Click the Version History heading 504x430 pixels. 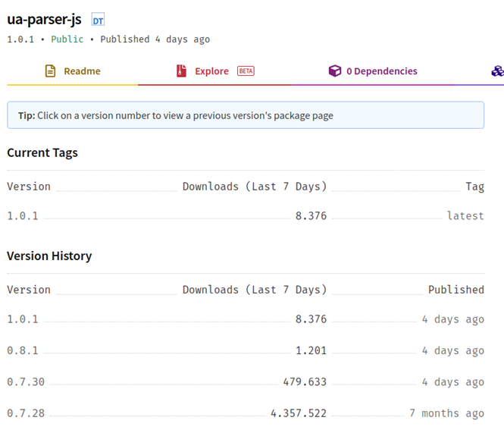pos(49,256)
